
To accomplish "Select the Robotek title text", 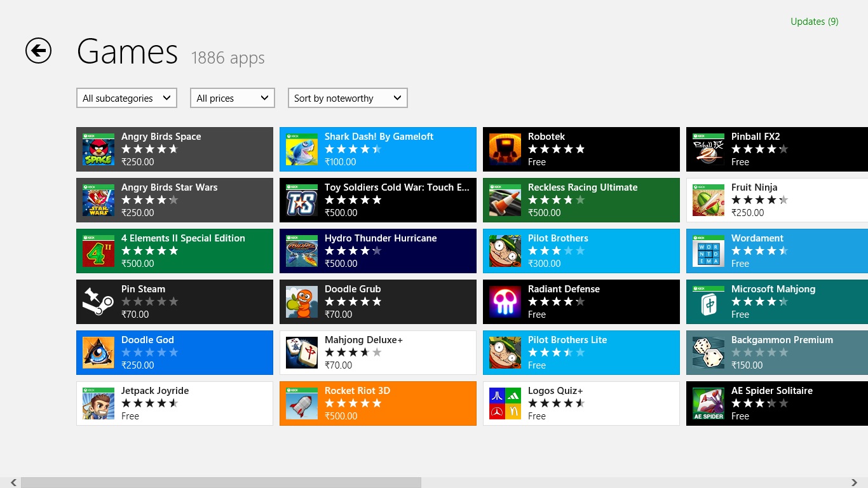I will coord(546,137).
